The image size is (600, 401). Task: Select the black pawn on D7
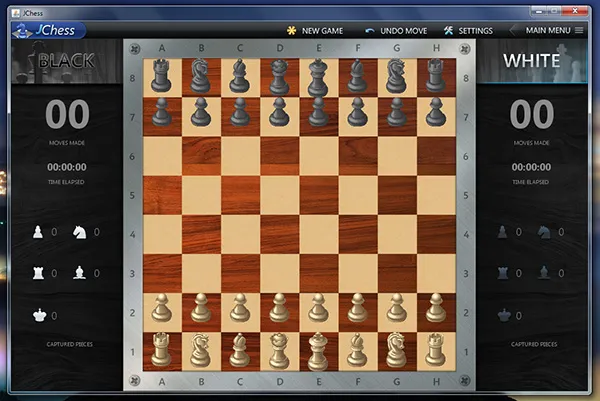tap(280, 114)
